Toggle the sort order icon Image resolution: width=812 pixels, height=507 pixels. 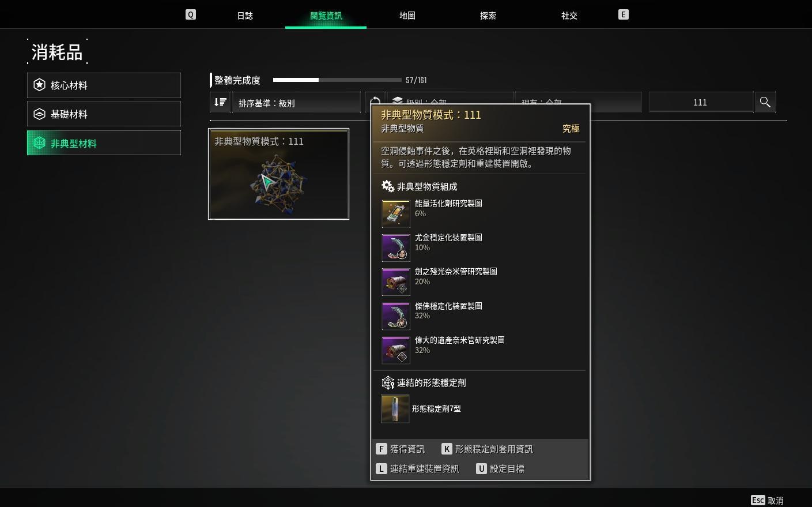click(220, 102)
